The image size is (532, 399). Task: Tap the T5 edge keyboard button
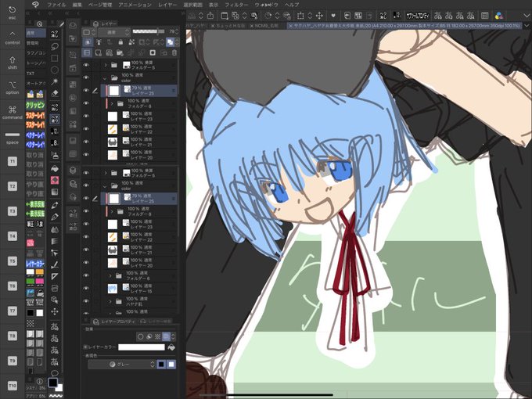pos(13,261)
